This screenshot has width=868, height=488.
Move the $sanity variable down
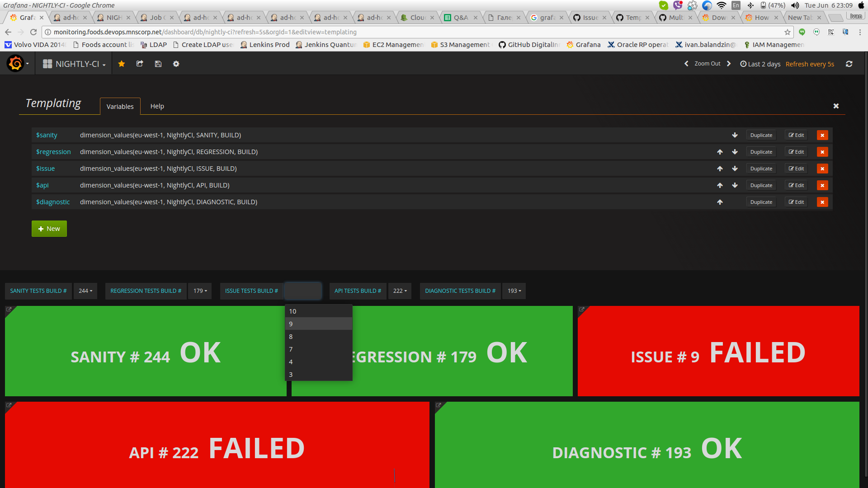coord(735,135)
